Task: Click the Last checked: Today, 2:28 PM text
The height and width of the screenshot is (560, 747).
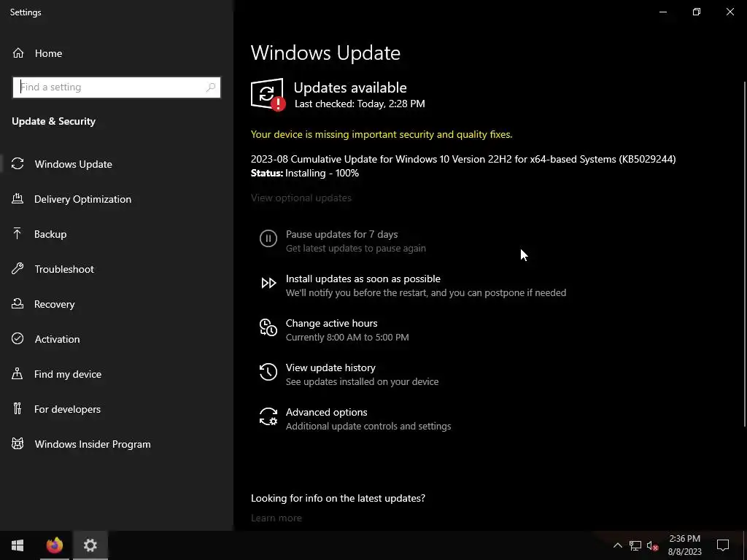Action: point(360,104)
